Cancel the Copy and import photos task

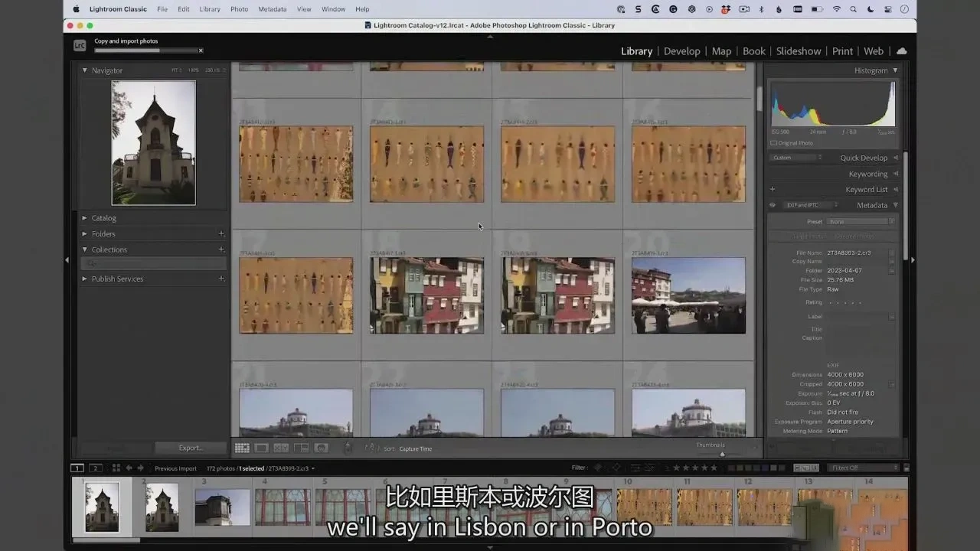(x=201, y=51)
